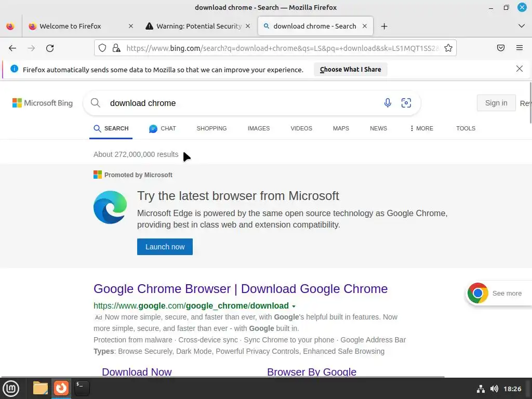Switch to MAPS results
Viewport: 532px width, 399px height.
341,129
